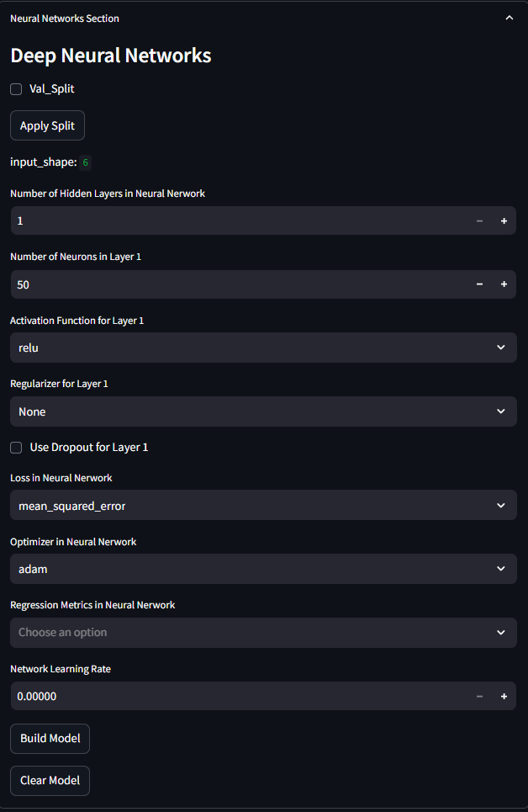Open the Regularizer for Layer 1 dropdown
The width and height of the screenshot is (528, 812).
tap(263, 411)
